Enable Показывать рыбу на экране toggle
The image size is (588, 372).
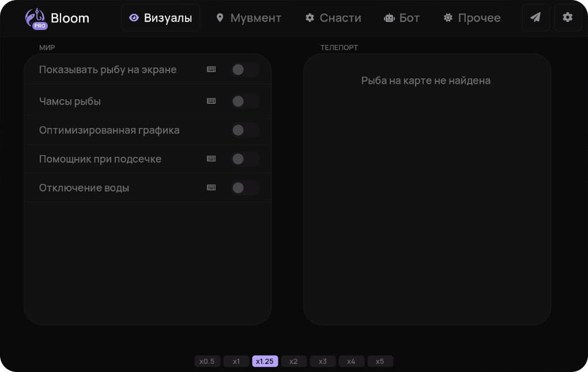(x=245, y=69)
